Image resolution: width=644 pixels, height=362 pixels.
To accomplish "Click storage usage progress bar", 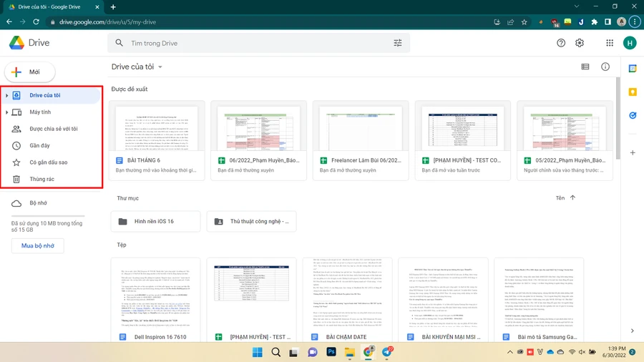I will 48,215.
